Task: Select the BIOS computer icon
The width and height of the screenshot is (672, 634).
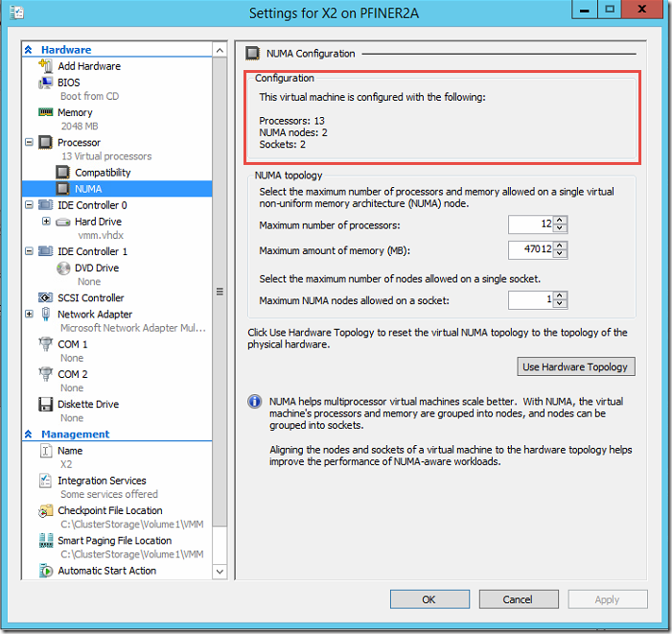Action: pyautogui.click(x=45, y=82)
